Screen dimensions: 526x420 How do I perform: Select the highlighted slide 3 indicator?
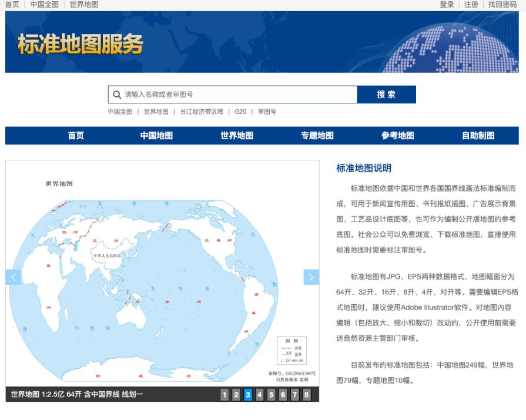tap(248, 395)
